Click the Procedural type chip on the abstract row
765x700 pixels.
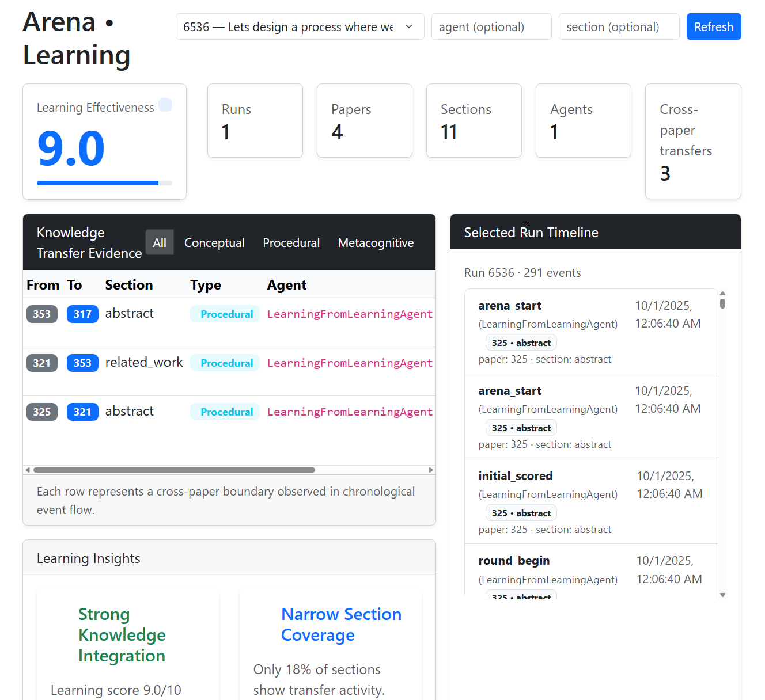(225, 314)
